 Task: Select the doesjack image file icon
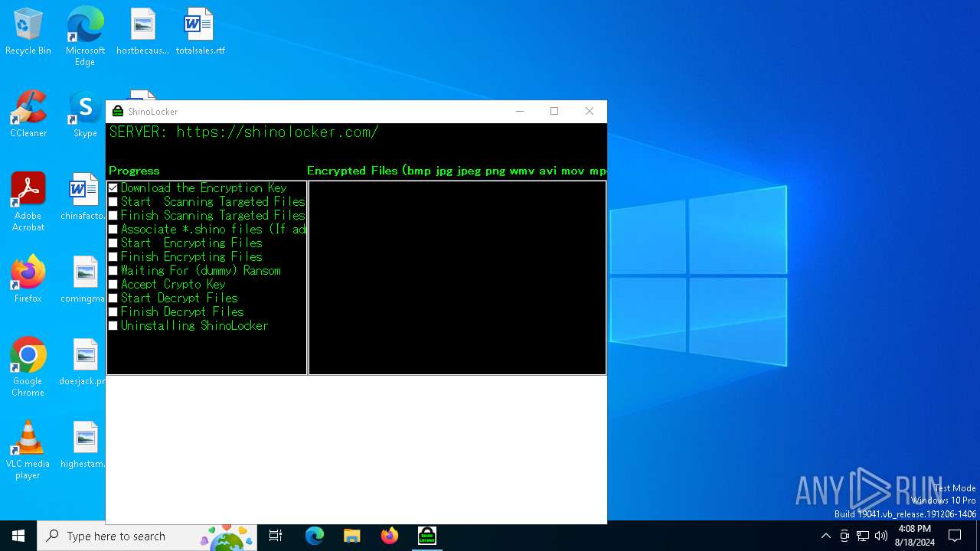(x=83, y=363)
